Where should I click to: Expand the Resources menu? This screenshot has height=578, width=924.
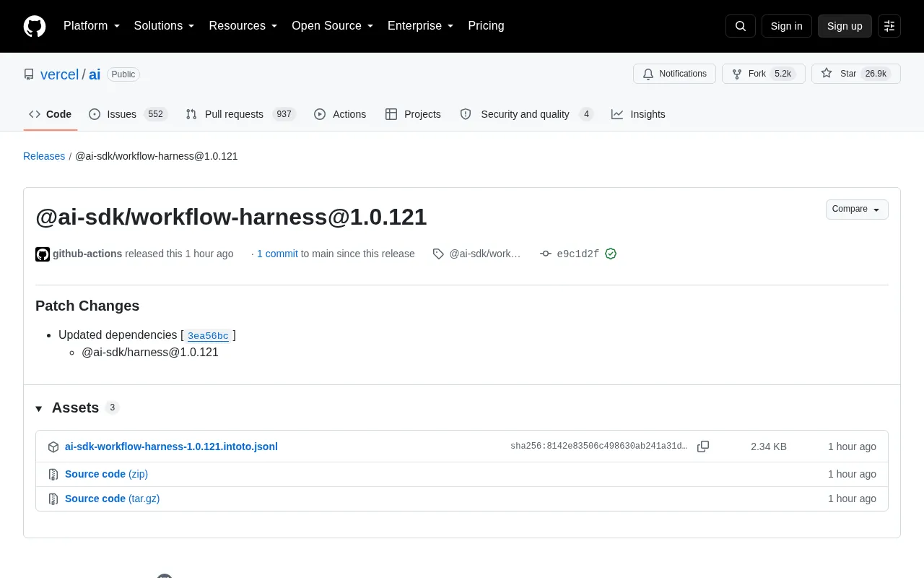(243, 26)
